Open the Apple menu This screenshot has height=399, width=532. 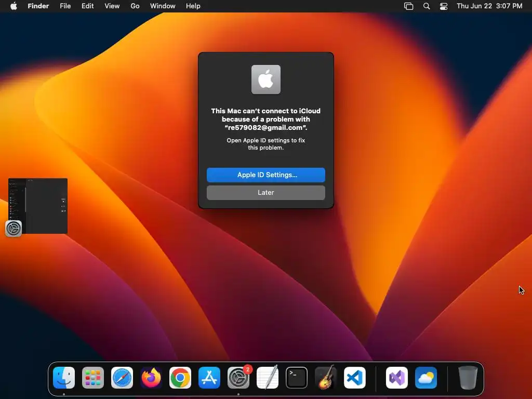tap(14, 6)
